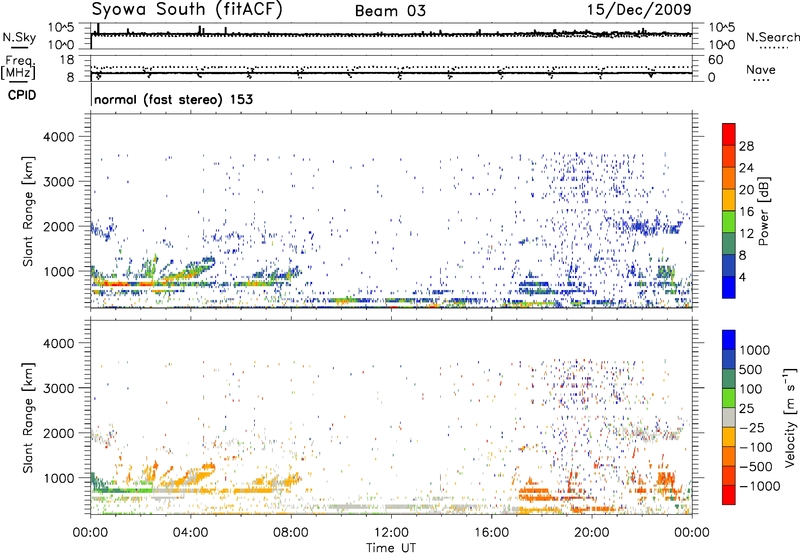The image size is (800, 554).
Task: Click the '16:00' time tick label
Action: (x=491, y=533)
